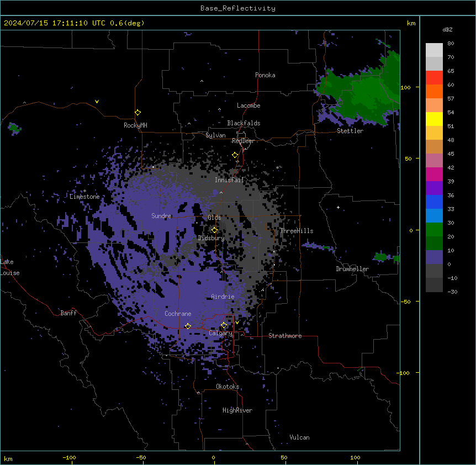Click the asterisk marker above Limestone
Image resolution: width=476 pixels, height=465 pixels.
(84, 191)
